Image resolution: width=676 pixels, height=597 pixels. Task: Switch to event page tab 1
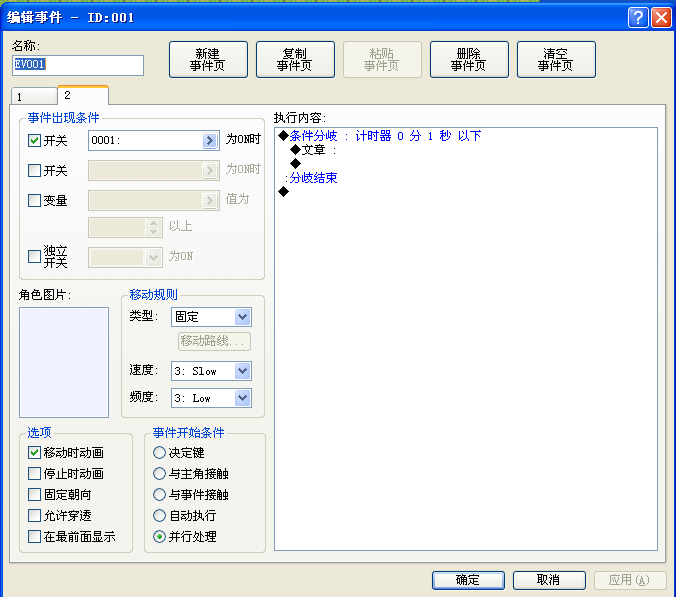[34, 97]
